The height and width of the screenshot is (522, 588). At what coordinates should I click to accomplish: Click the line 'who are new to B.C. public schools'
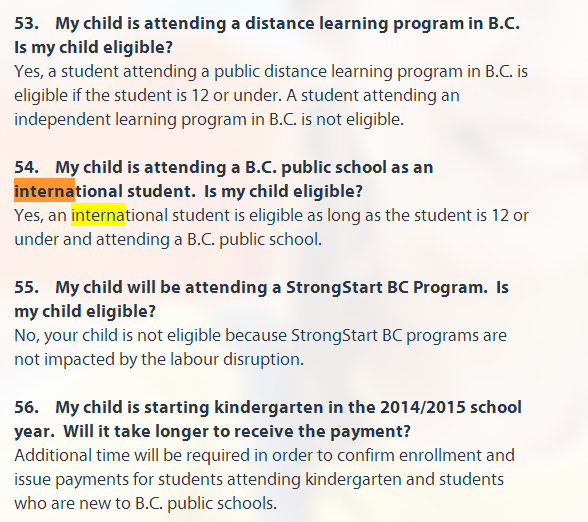click(146, 503)
